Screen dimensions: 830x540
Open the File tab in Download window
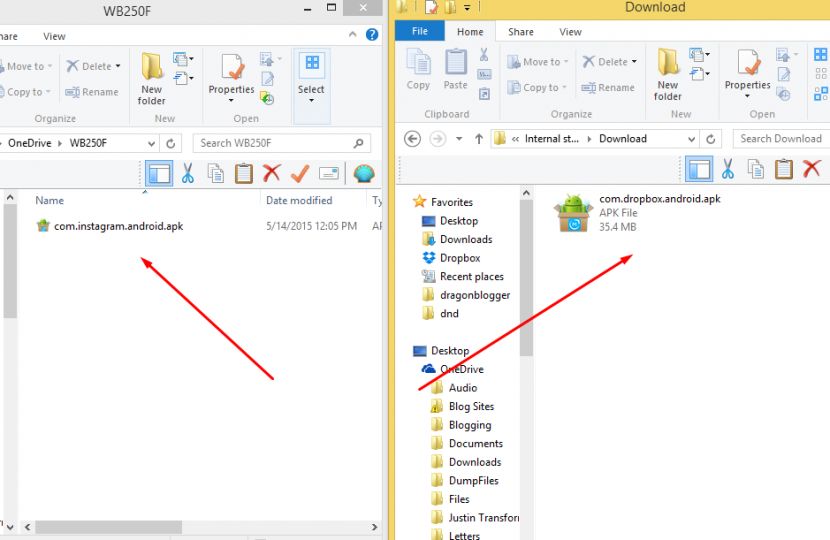(x=420, y=31)
